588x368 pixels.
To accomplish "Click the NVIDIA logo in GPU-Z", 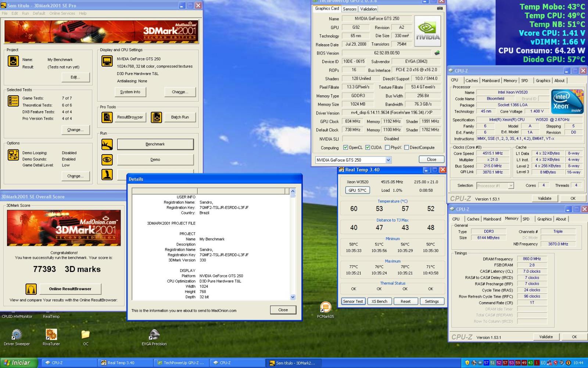I will point(428,31).
